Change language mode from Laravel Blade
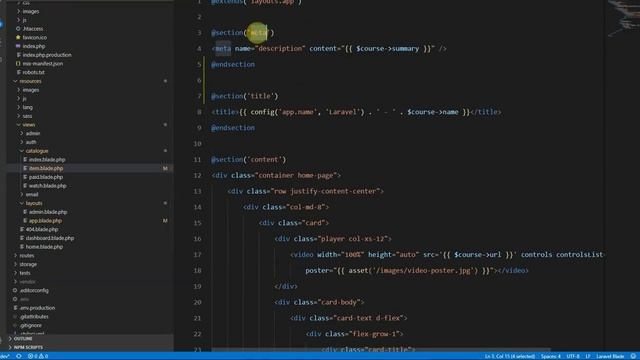 coord(610,356)
